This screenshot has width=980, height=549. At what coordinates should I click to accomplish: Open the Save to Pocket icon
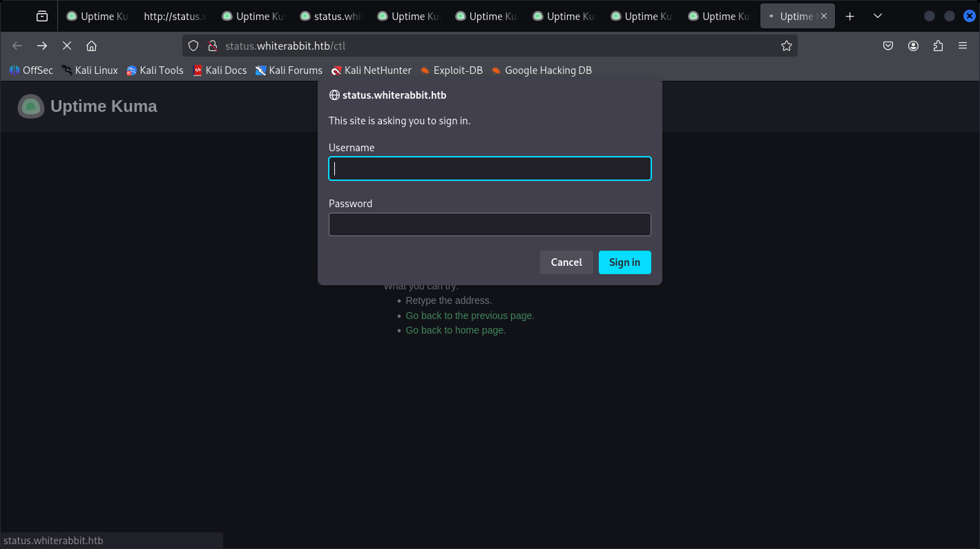tap(888, 46)
